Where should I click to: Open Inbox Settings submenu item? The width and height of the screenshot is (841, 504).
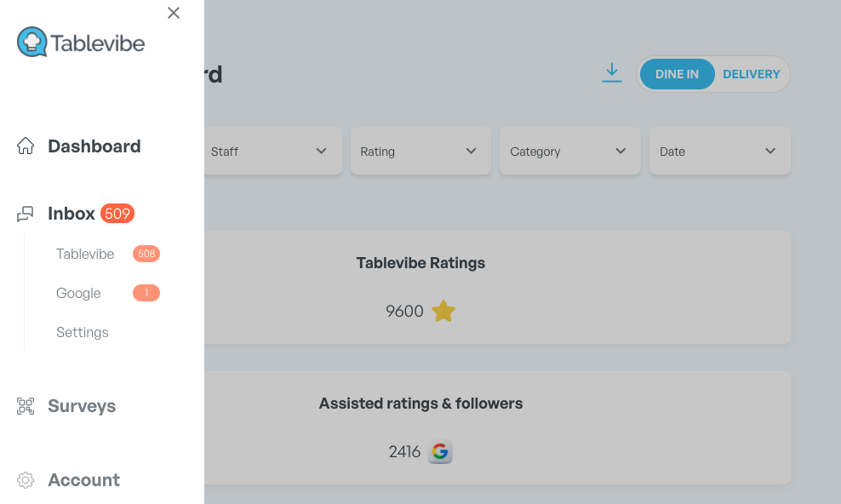coord(82,332)
